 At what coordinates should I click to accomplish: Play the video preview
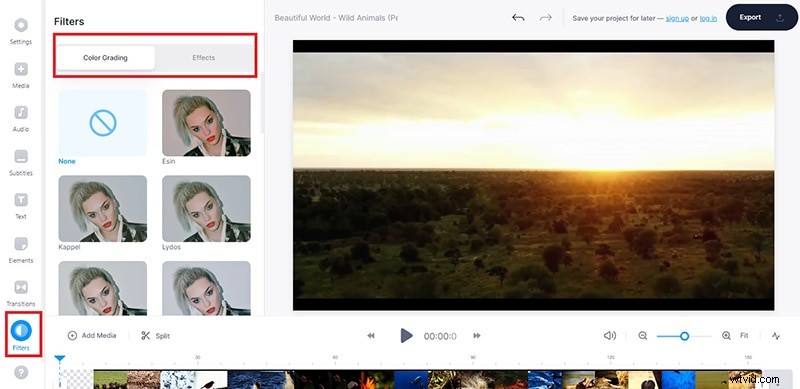click(x=406, y=335)
